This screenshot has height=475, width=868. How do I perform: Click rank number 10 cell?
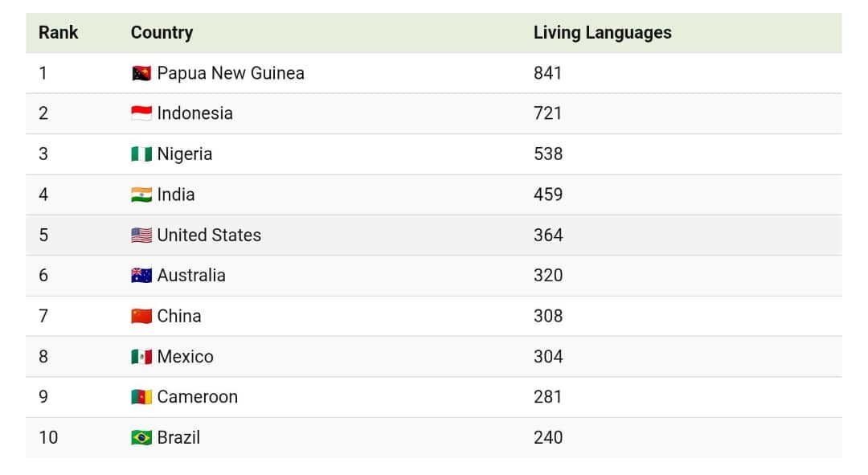48,437
